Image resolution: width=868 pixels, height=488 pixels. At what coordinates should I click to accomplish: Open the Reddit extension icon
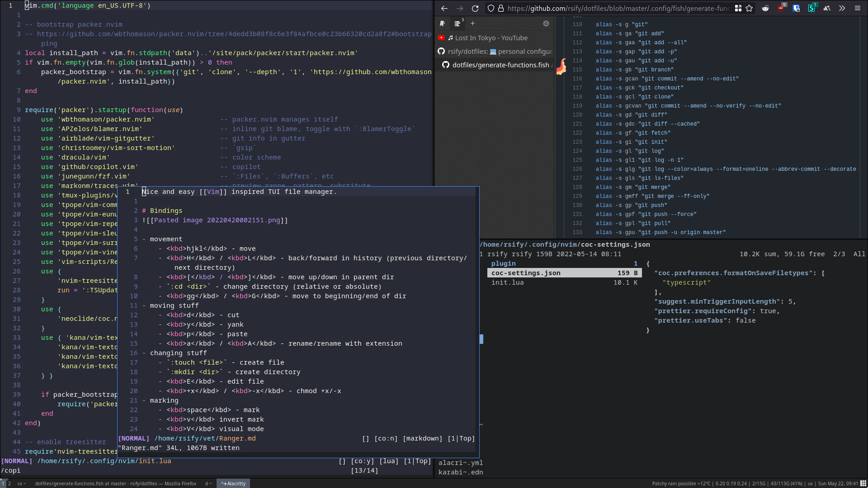pyautogui.click(x=765, y=8)
